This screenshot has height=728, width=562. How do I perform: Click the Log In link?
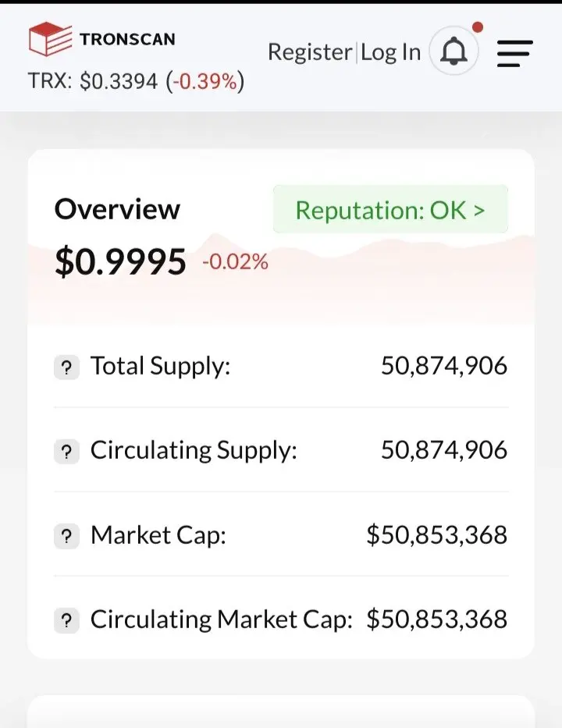[390, 52]
